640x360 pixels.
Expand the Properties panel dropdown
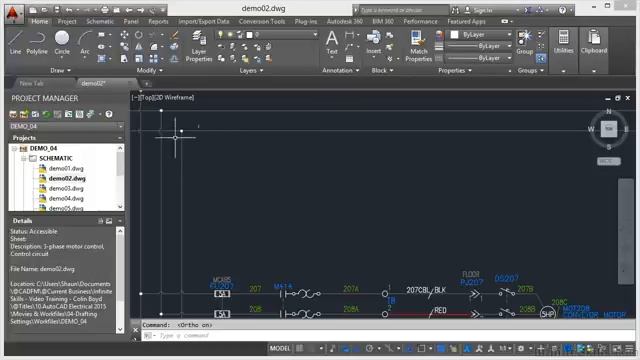point(455,70)
